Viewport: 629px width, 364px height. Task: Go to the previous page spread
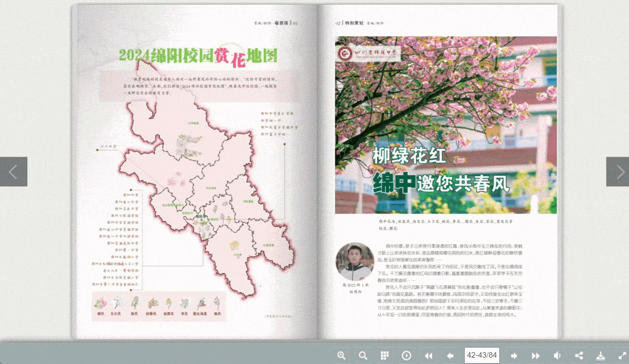[450, 355]
